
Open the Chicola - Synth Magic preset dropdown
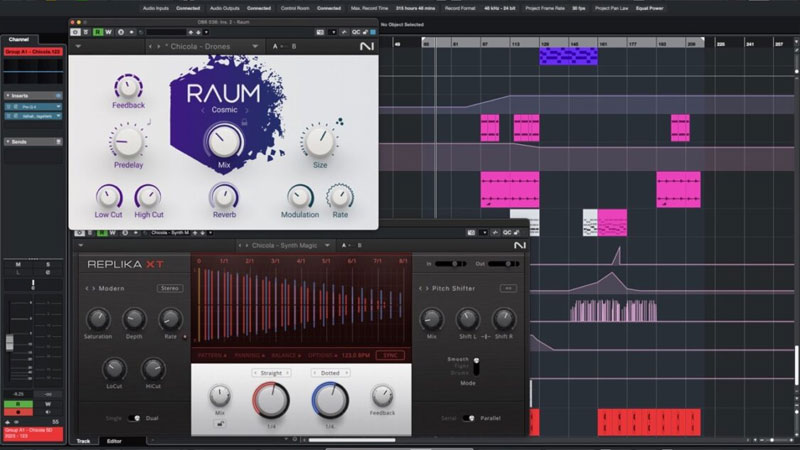tap(327, 245)
